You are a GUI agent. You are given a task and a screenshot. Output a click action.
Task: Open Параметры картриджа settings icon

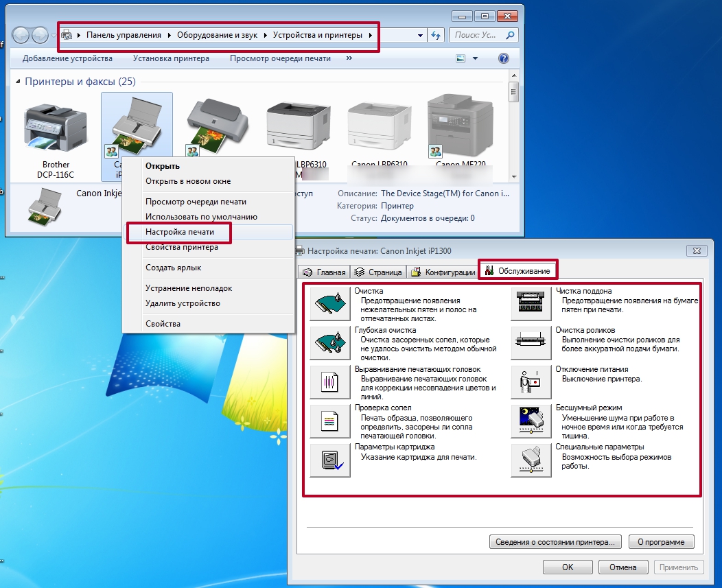pos(330,460)
